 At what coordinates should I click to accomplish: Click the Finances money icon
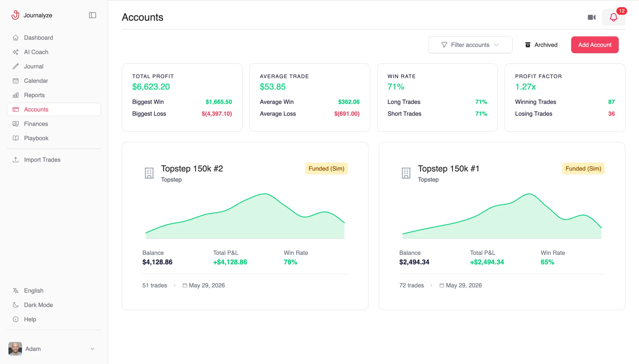pyautogui.click(x=16, y=124)
